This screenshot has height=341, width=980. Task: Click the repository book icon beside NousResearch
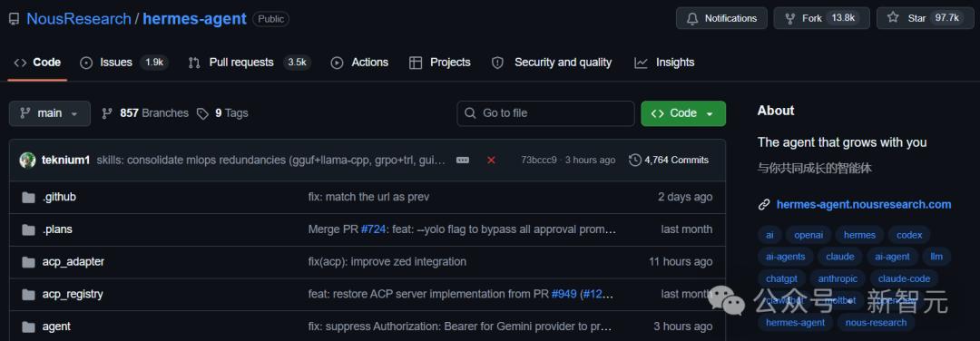pyautogui.click(x=14, y=19)
